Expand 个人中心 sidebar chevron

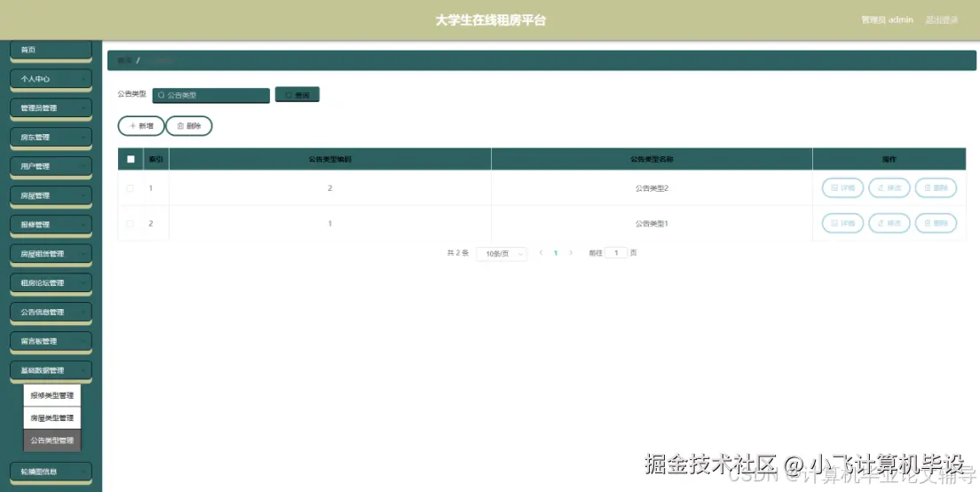click(83, 79)
